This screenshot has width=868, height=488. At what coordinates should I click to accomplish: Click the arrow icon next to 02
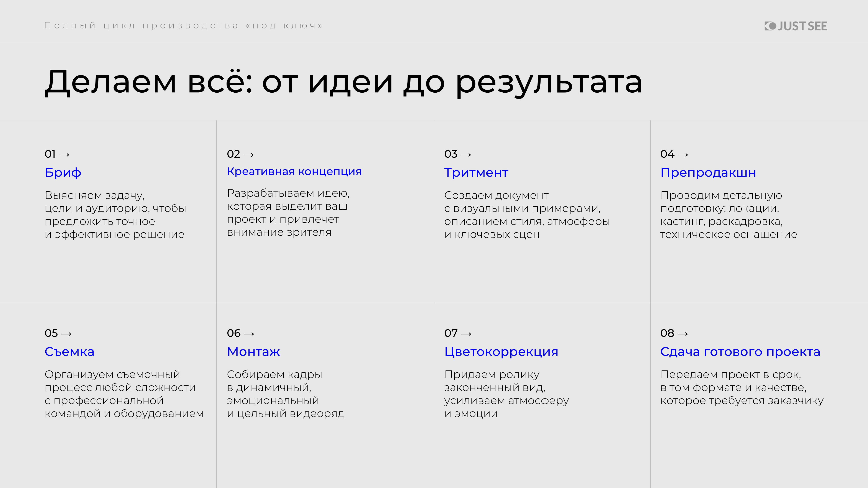tap(249, 155)
